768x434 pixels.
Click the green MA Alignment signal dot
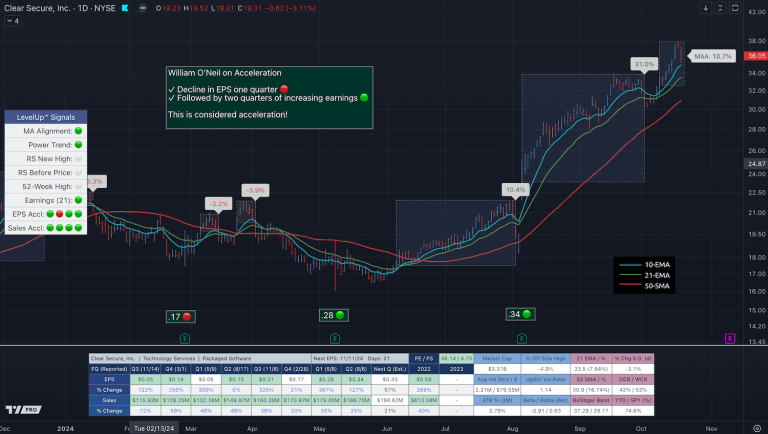[x=77, y=131]
